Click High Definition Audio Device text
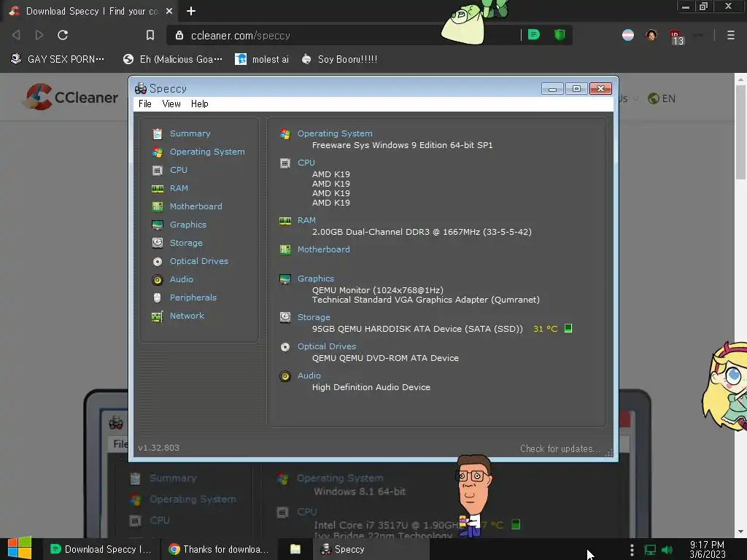Image resolution: width=747 pixels, height=560 pixels. pyautogui.click(x=371, y=387)
